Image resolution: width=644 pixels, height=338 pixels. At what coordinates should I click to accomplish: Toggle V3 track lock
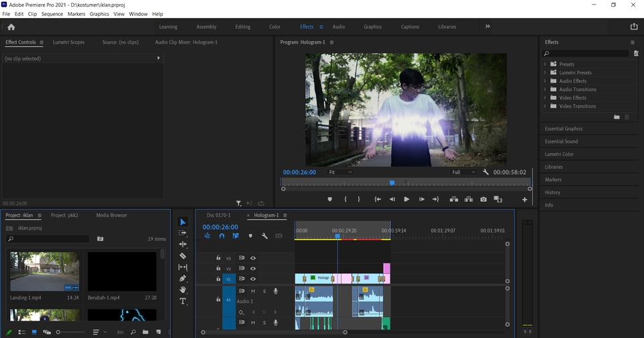[x=218, y=258]
